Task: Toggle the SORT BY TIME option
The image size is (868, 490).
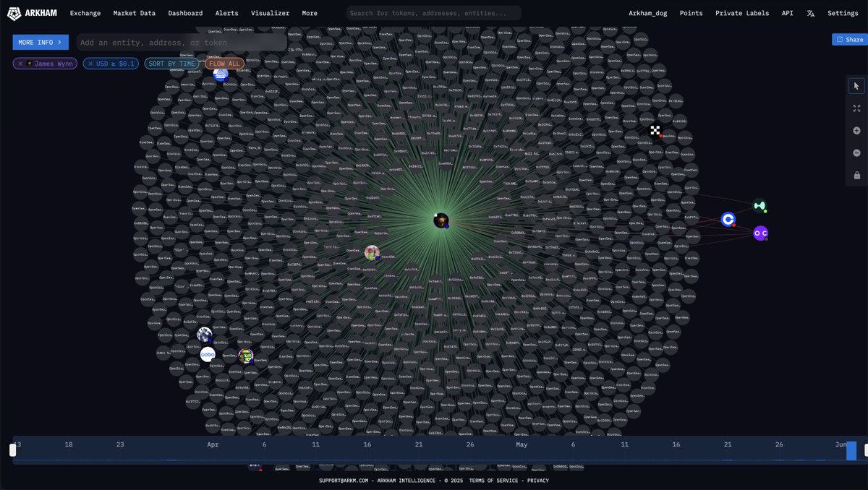Action: 172,64
